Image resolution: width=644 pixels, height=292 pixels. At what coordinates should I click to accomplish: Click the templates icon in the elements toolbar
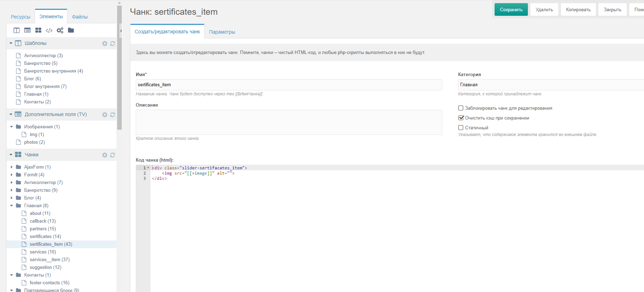coord(16,30)
